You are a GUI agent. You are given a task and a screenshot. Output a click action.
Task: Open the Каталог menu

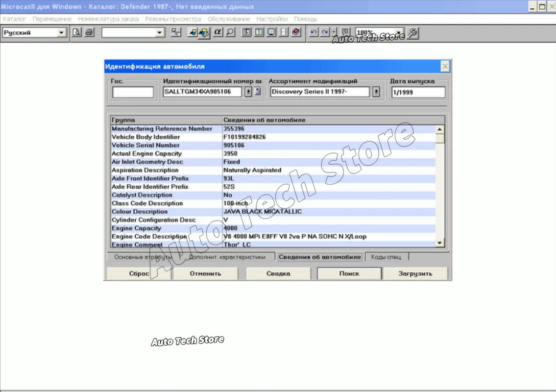[x=14, y=19]
